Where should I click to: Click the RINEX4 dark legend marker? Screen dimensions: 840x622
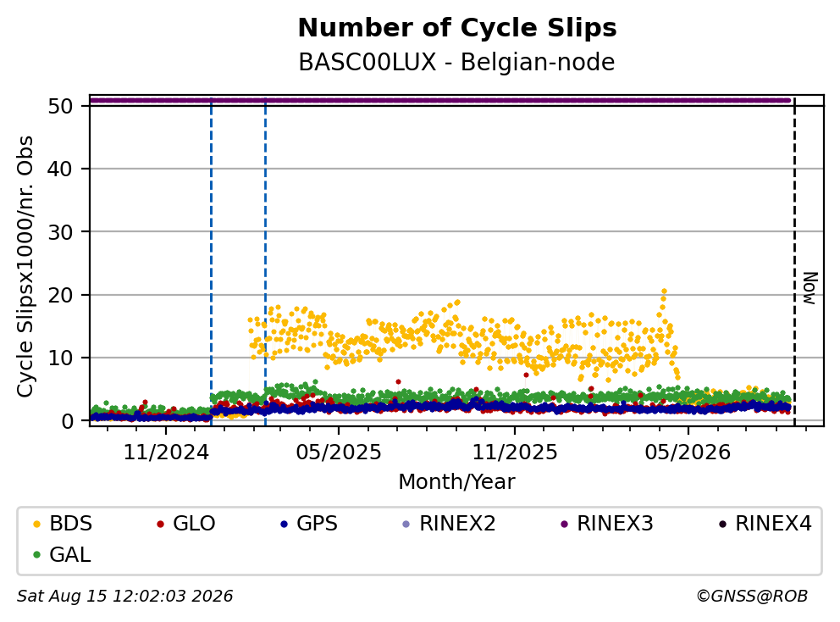tap(722, 524)
